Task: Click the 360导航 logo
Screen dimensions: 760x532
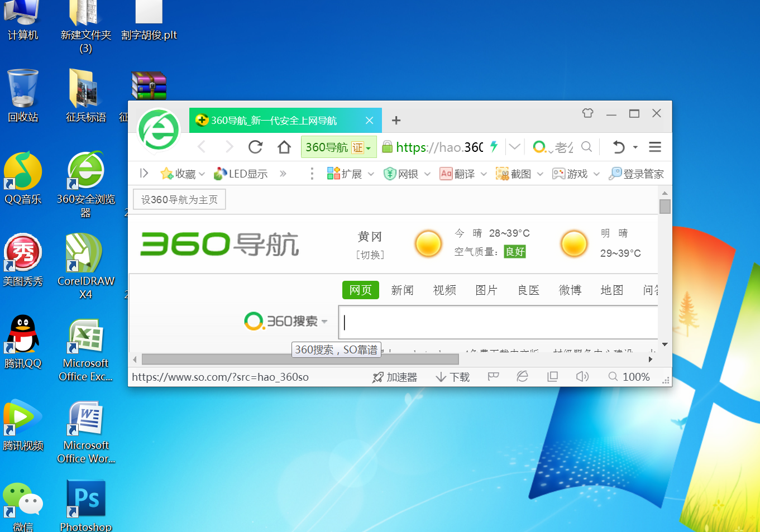Action: click(219, 244)
